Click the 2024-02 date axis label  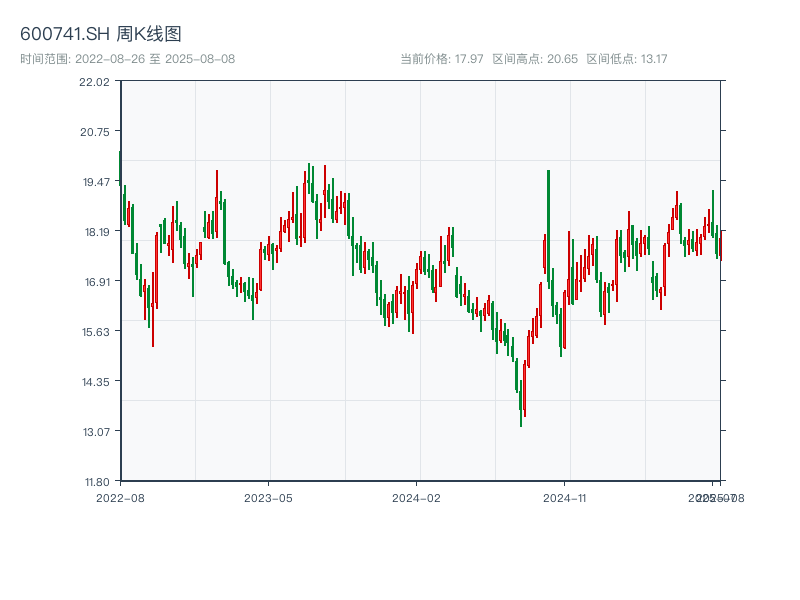click(x=417, y=497)
